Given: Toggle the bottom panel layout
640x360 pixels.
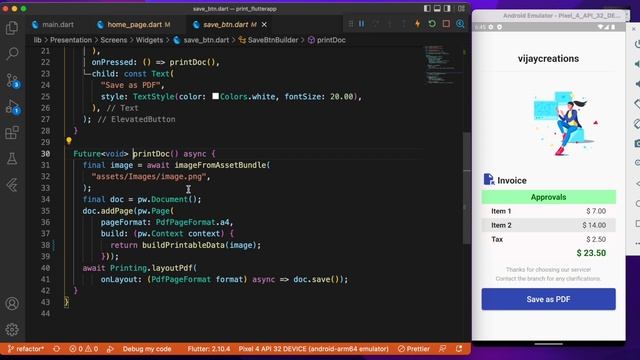Looking at the screenshot, I should (437, 8).
